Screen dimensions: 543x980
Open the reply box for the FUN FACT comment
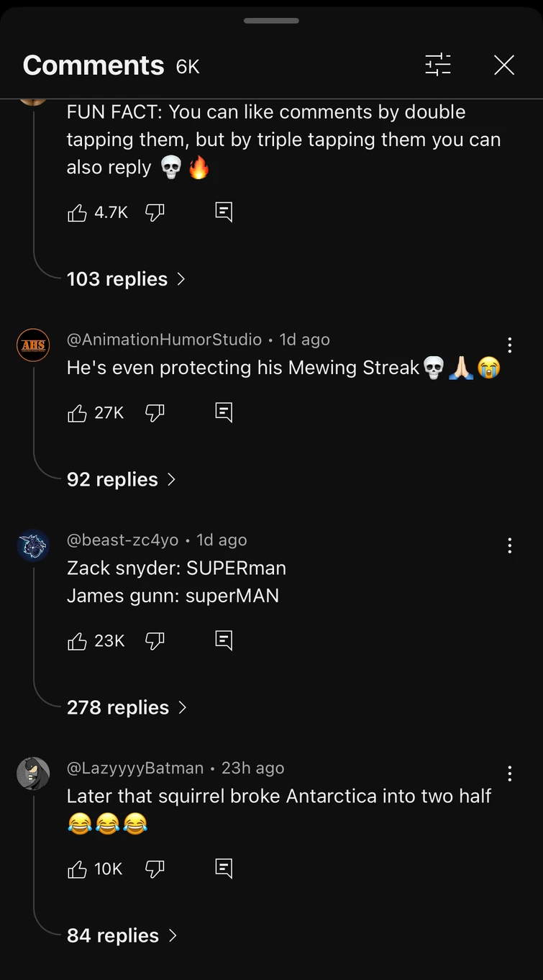point(224,212)
